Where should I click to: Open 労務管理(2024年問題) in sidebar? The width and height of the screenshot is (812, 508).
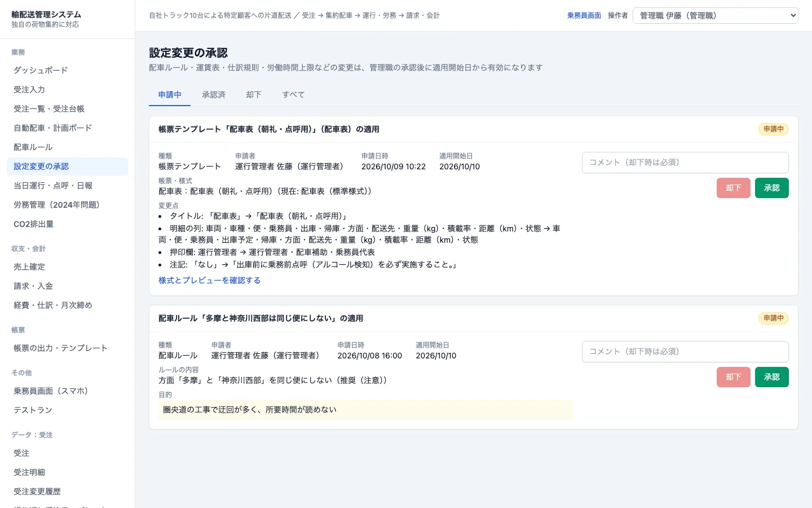(x=67, y=205)
